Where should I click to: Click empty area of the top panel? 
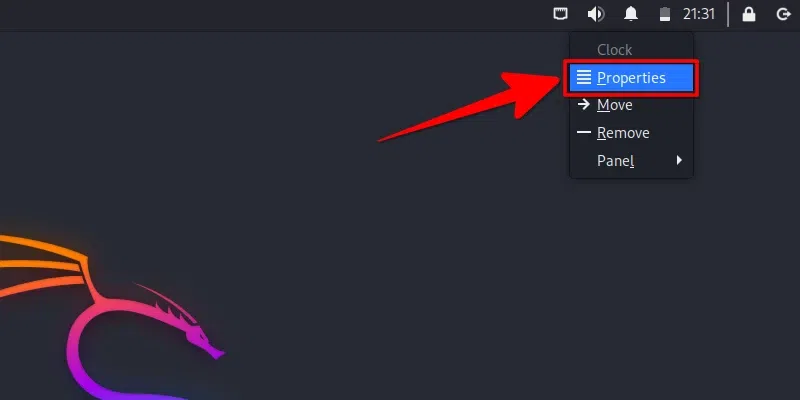pos(255,14)
